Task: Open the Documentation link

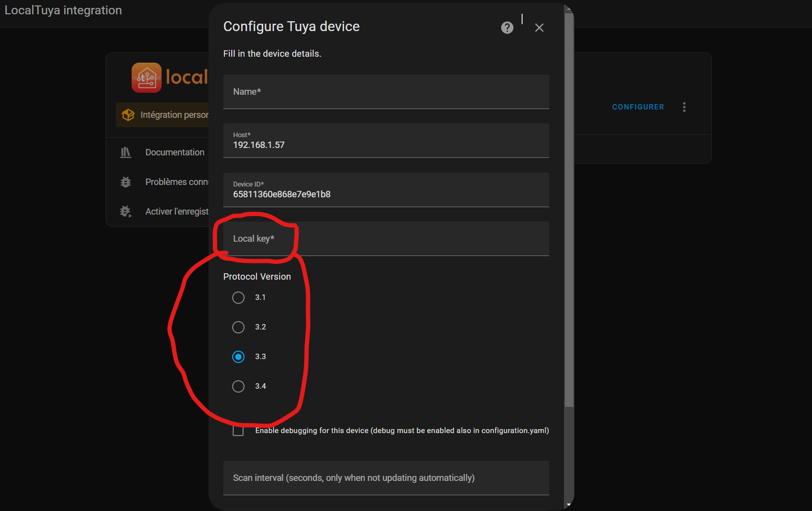Action: point(175,152)
